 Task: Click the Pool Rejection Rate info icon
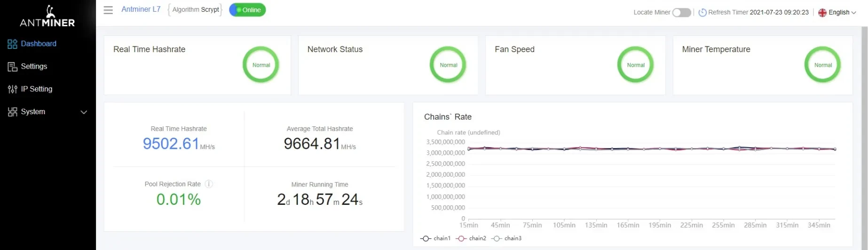tap(209, 184)
